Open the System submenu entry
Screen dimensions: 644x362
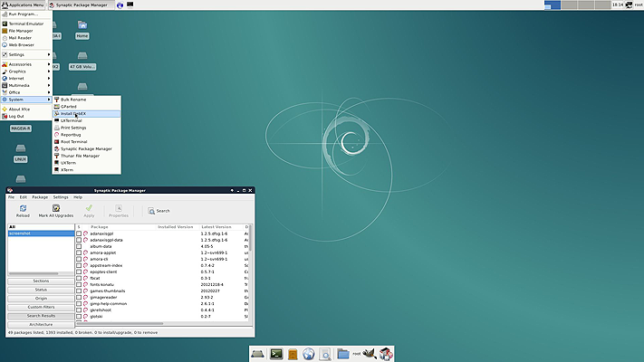26,100
